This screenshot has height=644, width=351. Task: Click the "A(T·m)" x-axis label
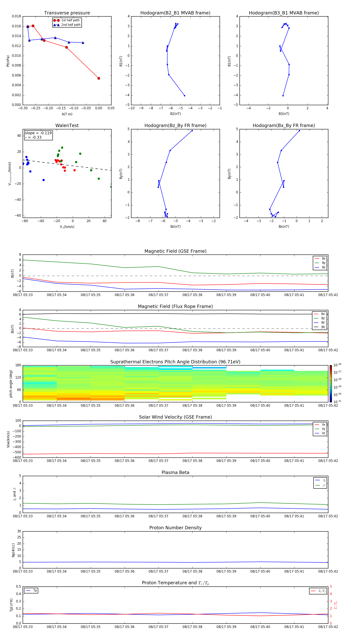(x=67, y=114)
